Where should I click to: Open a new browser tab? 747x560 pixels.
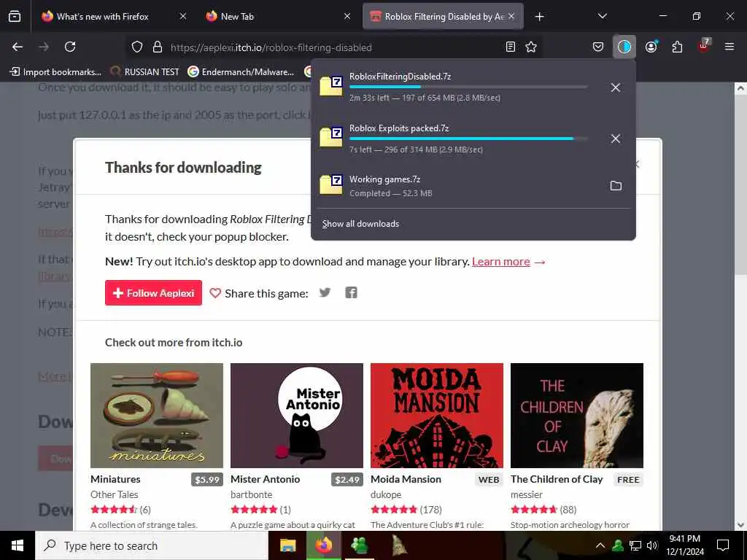click(539, 17)
